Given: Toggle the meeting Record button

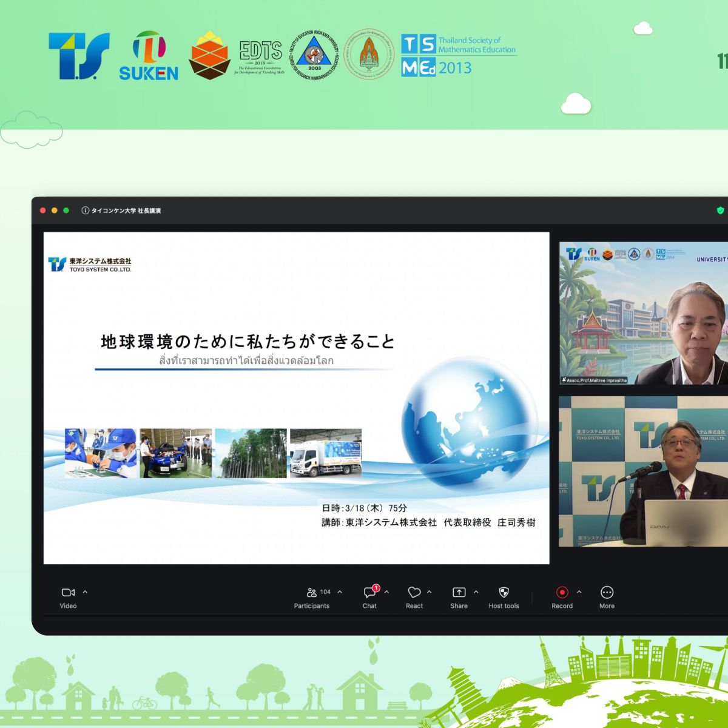Looking at the screenshot, I should [562, 593].
